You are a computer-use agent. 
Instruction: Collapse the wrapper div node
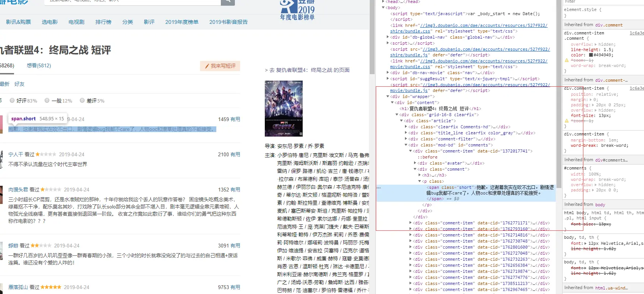click(388, 96)
